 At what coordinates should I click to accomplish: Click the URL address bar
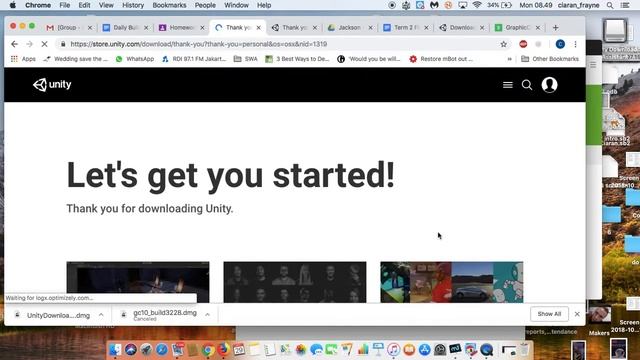pyautogui.click(x=282, y=44)
